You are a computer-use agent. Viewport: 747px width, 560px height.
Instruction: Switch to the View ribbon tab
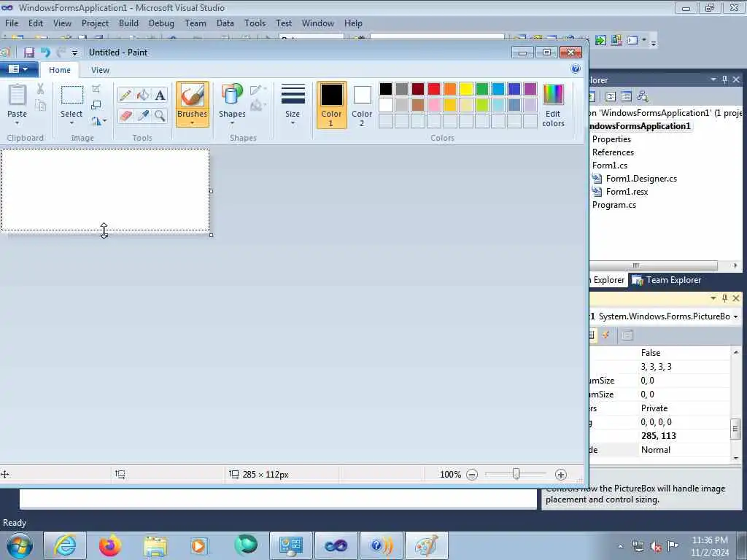click(x=100, y=70)
